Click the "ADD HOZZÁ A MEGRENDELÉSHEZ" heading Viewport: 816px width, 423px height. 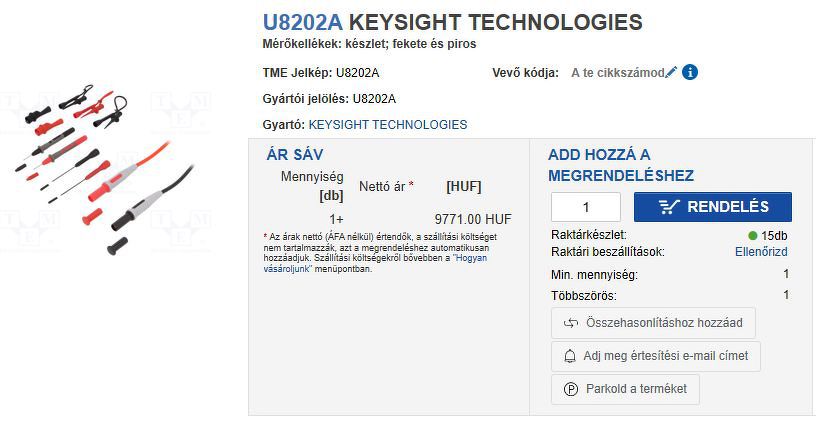(620, 165)
